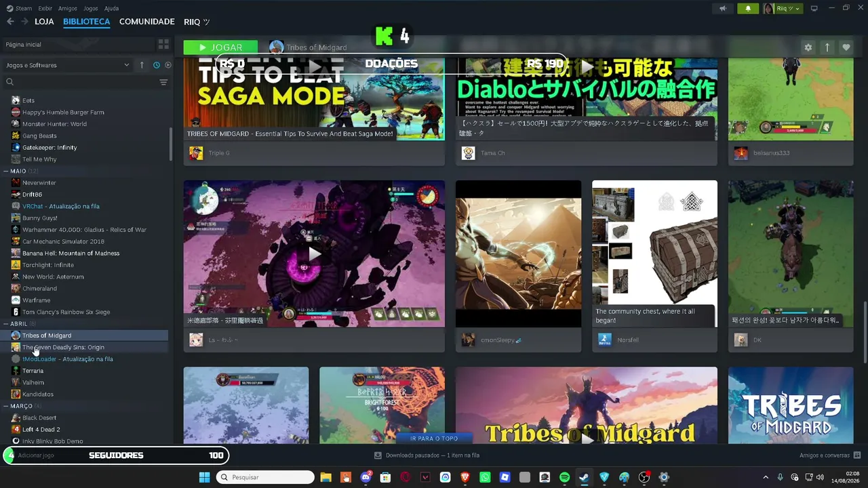Screen dimensions: 868x488
Task: Go to the LOJA tab
Action: [44, 22]
